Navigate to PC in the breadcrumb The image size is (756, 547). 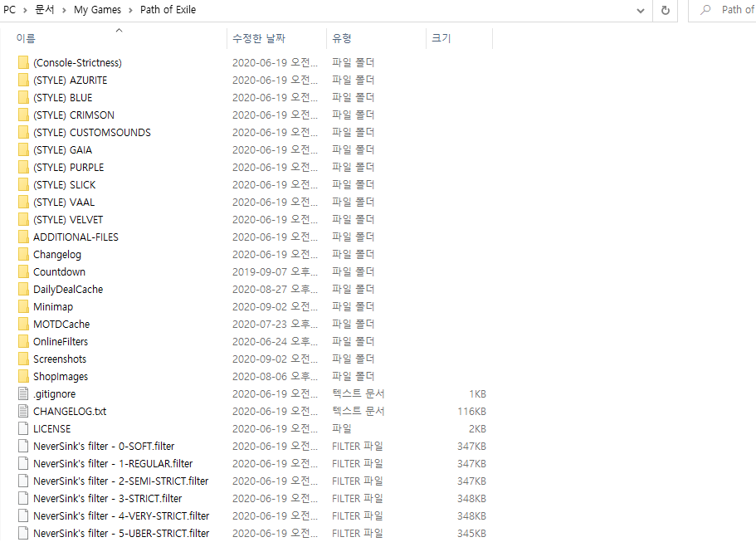click(10, 10)
